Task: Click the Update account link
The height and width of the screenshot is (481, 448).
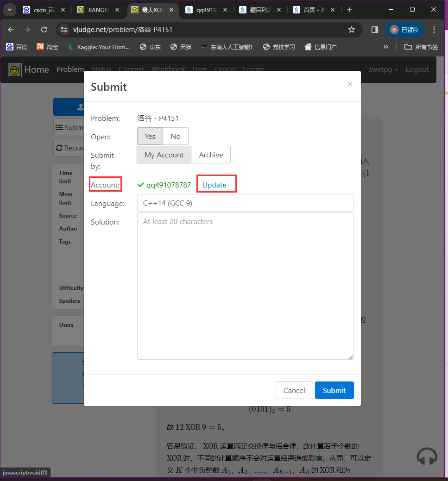Action: [x=215, y=184]
